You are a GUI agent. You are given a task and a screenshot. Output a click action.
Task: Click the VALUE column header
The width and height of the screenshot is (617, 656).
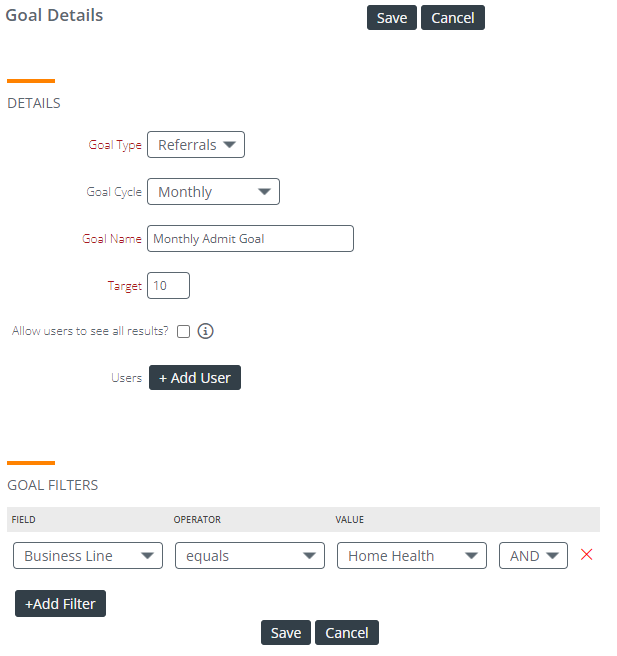350,520
